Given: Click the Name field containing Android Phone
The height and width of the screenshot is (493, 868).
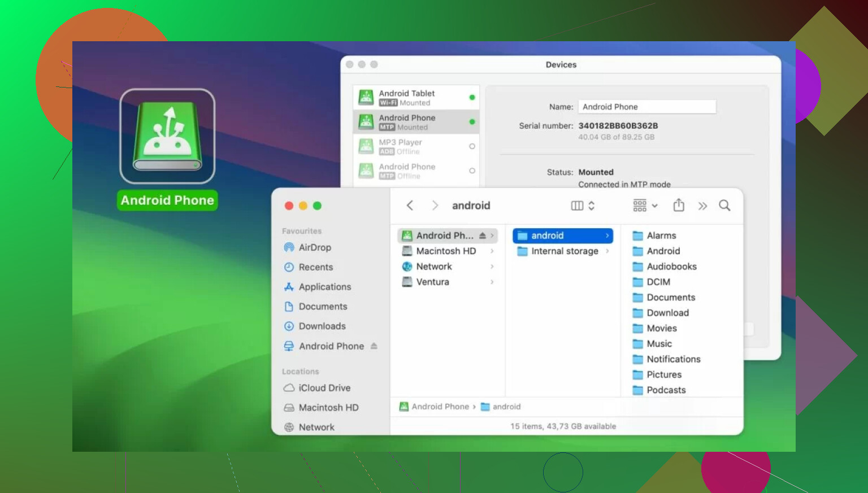Looking at the screenshot, I should coord(647,107).
